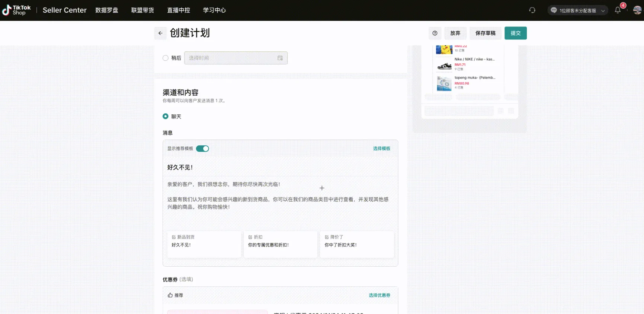Click the edit icon on 降价了 template
The image size is (644, 314).
click(327, 237)
